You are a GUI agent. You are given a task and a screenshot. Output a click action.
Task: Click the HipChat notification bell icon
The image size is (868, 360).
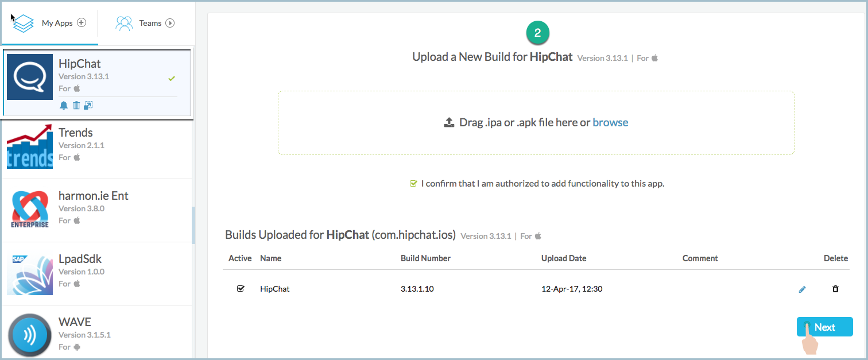pyautogui.click(x=64, y=105)
